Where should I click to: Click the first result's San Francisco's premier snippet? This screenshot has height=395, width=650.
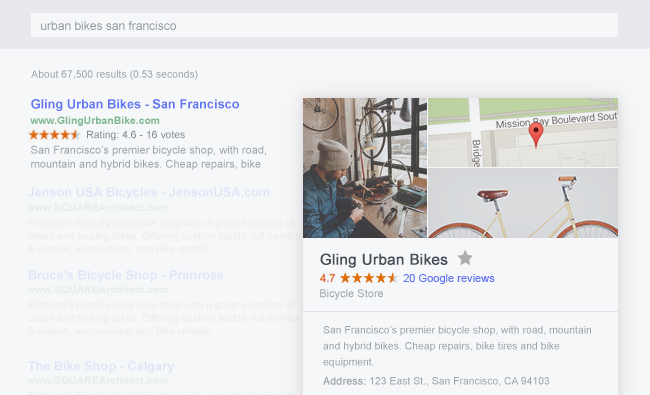coord(148,157)
